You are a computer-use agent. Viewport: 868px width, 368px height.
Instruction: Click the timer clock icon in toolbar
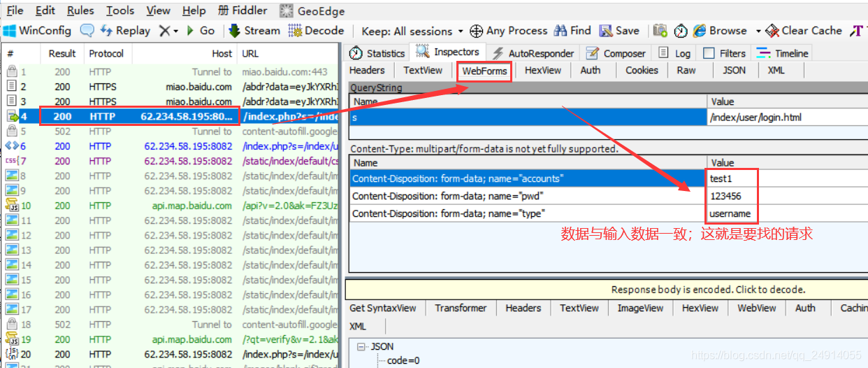[681, 31]
